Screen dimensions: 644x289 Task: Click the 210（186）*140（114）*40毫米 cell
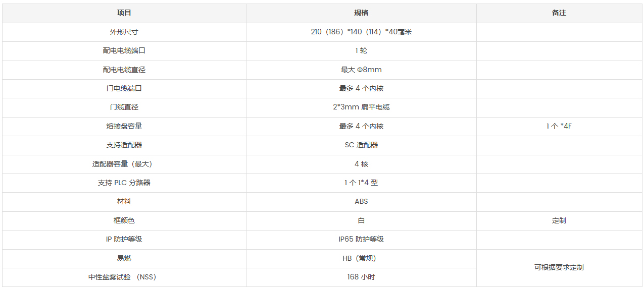[x=361, y=32]
